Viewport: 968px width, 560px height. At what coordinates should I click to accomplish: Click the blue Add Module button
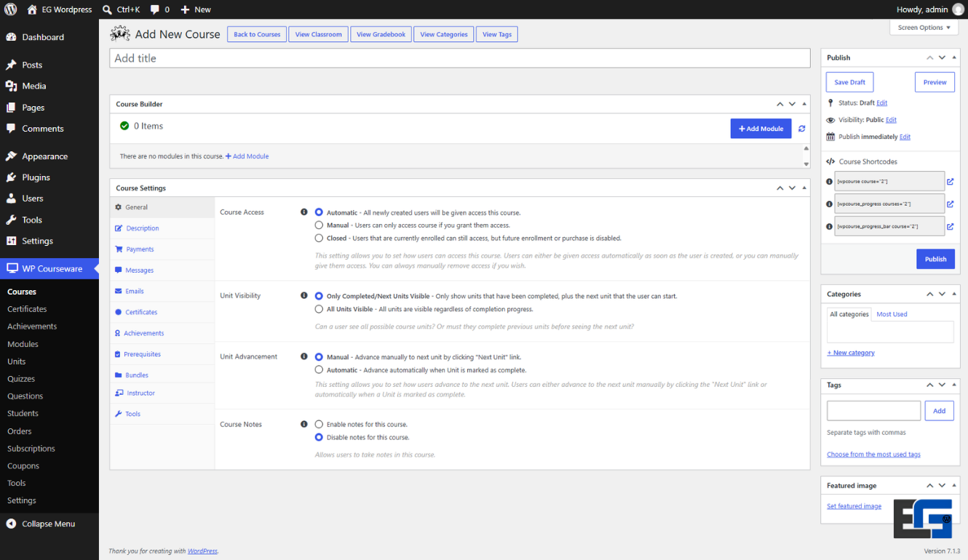[761, 129]
